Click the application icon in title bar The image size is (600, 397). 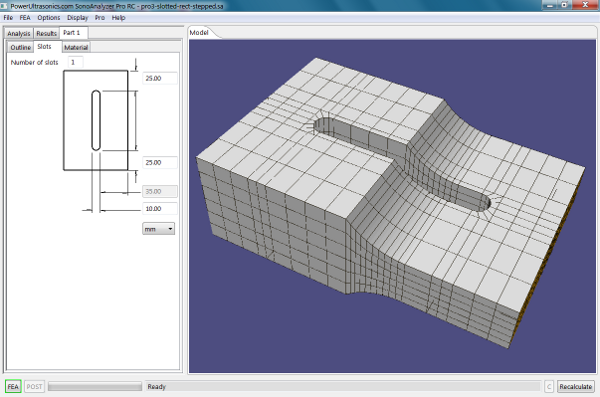4,6
